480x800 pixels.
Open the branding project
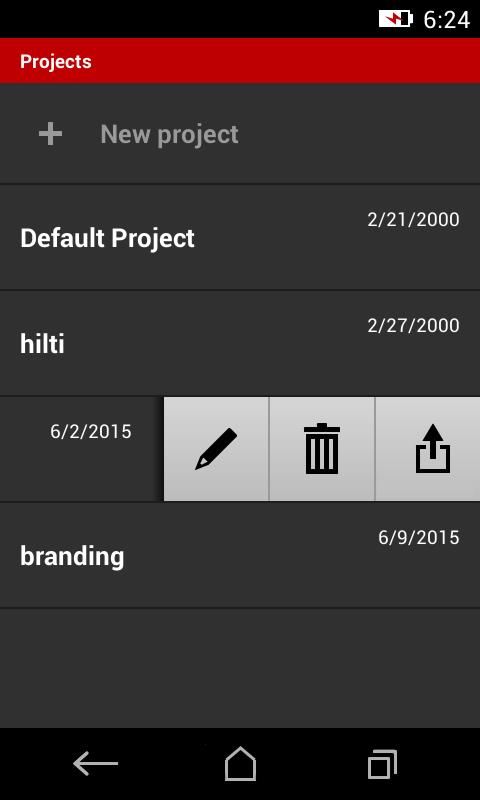pos(240,555)
